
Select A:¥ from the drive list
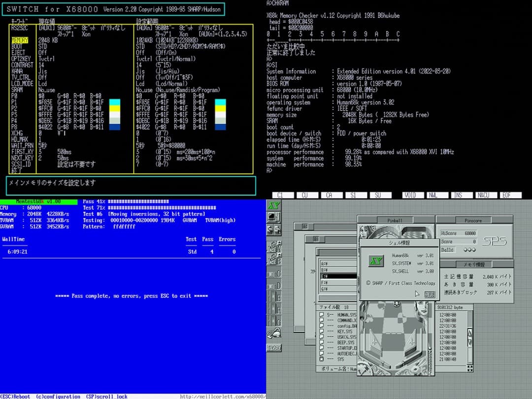tap(325, 264)
